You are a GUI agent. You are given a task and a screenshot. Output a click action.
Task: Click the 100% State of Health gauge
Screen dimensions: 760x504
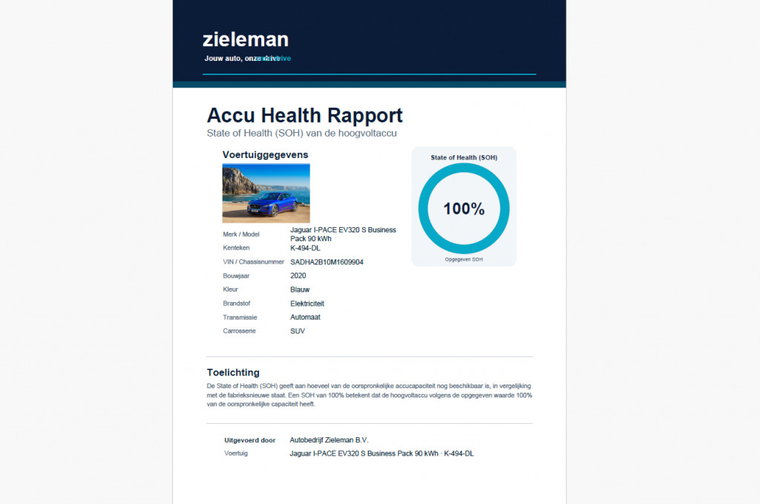pyautogui.click(x=464, y=208)
